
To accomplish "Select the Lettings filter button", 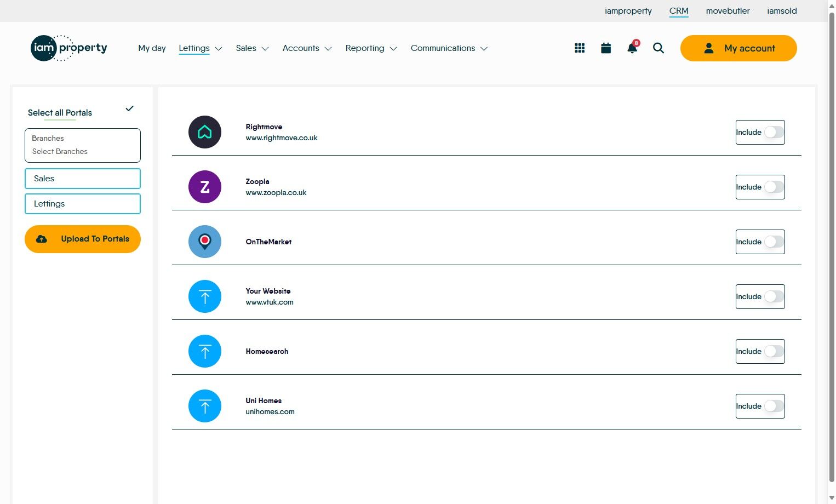I will [83, 204].
